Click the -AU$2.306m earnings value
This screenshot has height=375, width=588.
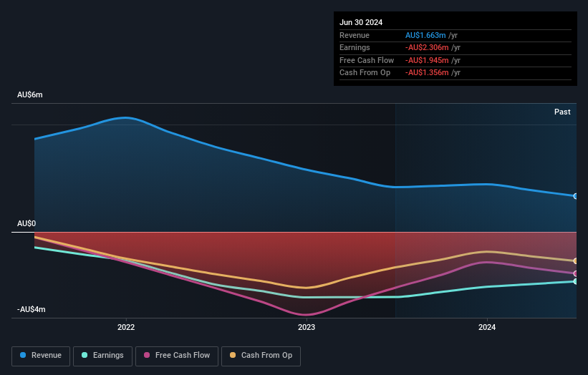(x=427, y=47)
